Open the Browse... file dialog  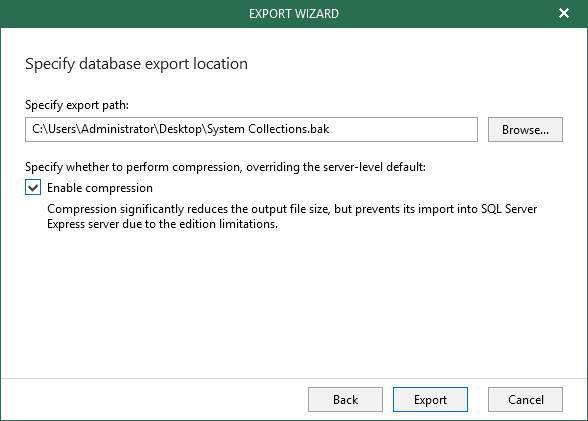(x=525, y=130)
